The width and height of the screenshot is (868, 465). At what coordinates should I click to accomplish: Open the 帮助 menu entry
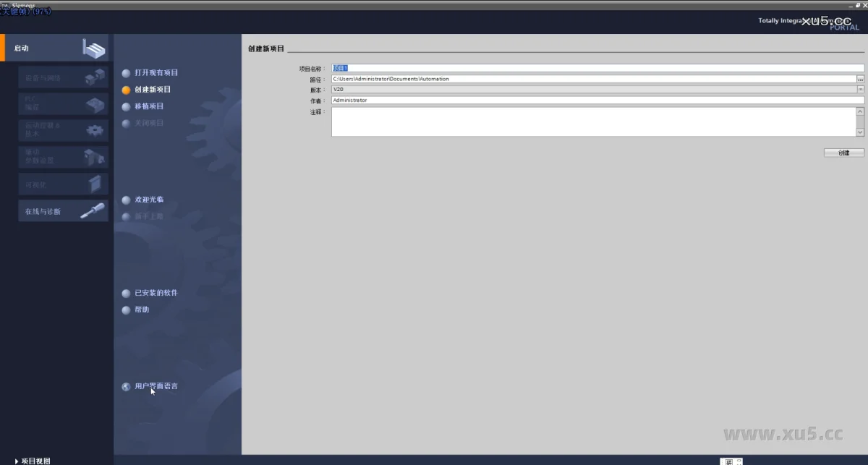(142, 310)
